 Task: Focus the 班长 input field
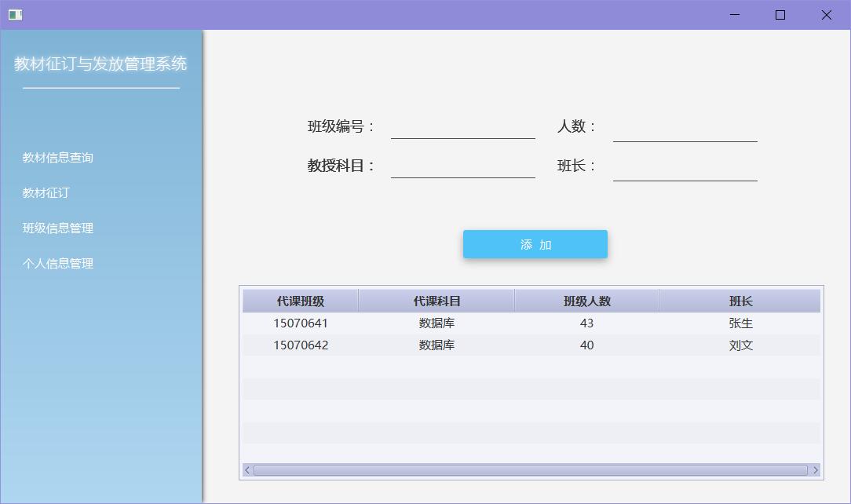(685, 170)
